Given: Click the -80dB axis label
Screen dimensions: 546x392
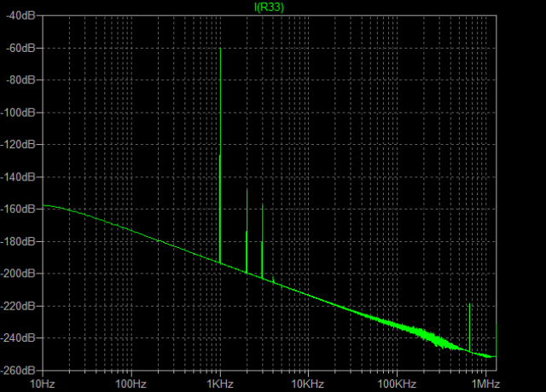Looking at the screenshot, I should pyautogui.click(x=20, y=80).
